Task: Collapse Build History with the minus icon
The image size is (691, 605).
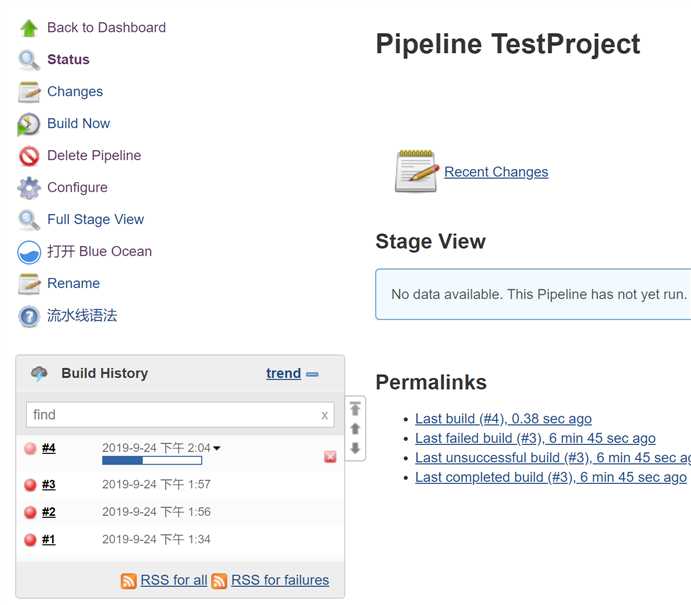Action: [312, 374]
